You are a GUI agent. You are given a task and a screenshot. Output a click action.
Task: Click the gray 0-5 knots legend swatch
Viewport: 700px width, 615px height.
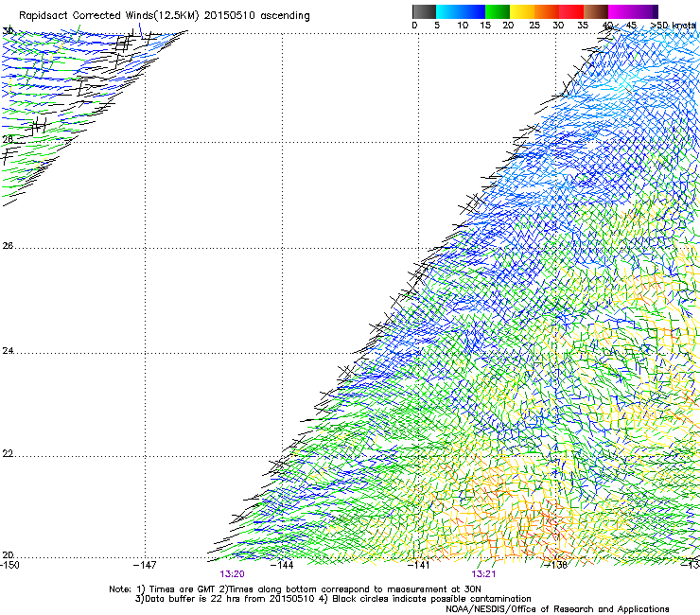(424, 11)
